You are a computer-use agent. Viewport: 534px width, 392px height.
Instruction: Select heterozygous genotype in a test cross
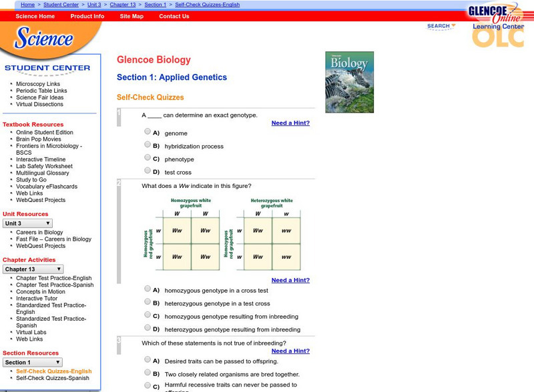click(x=148, y=301)
